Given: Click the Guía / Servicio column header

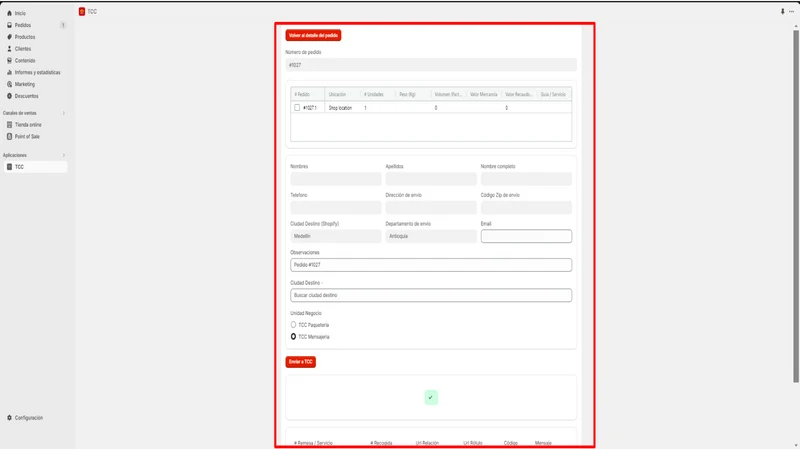Looking at the screenshot, I should pos(554,94).
